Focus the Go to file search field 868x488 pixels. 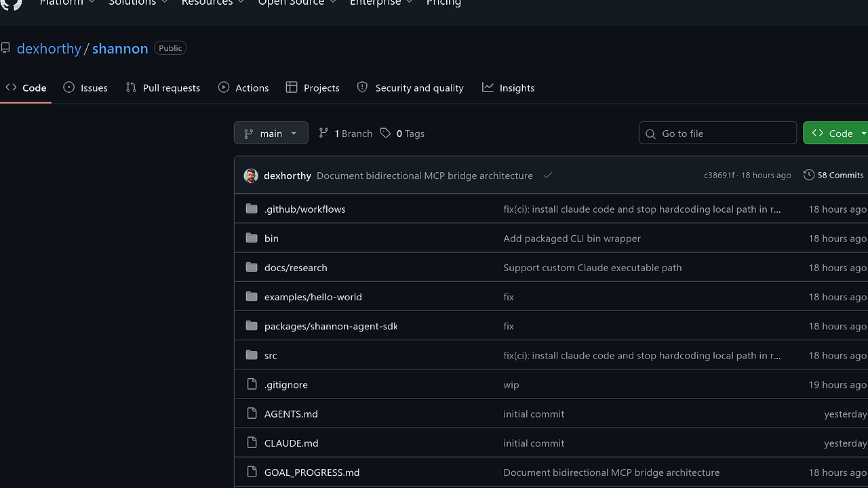point(717,134)
